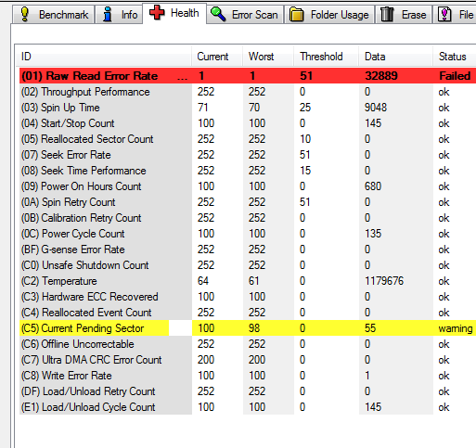Click the Benchmark lightbulb icon
This screenshot has width=476, height=448.
coord(25,14)
